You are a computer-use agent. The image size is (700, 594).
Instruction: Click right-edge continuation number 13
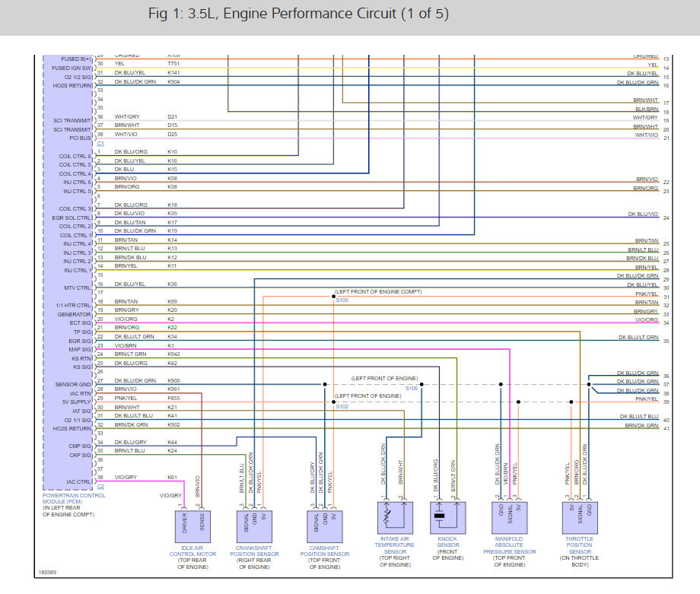pyautogui.click(x=666, y=59)
